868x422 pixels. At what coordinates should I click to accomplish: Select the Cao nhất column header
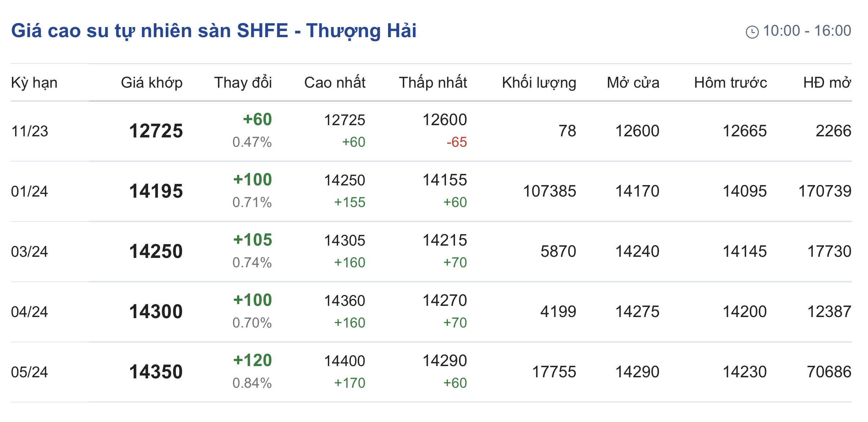(x=335, y=83)
